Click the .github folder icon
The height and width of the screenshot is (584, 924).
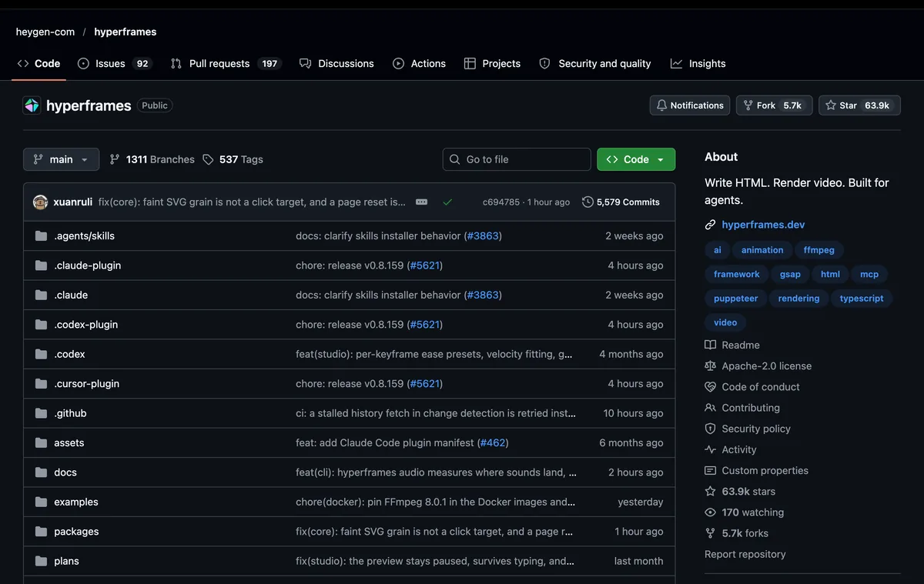[x=41, y=413]
